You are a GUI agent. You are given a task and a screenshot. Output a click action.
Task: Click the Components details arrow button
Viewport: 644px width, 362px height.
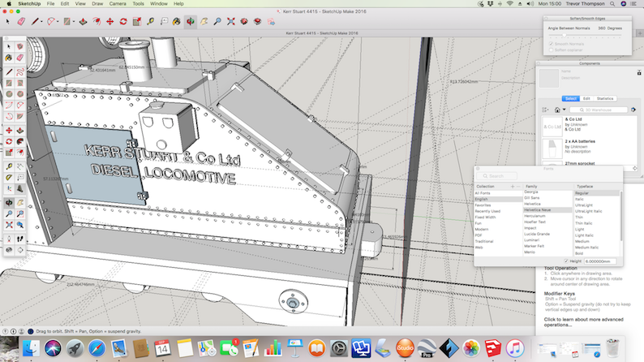click(x=633, y=110)
